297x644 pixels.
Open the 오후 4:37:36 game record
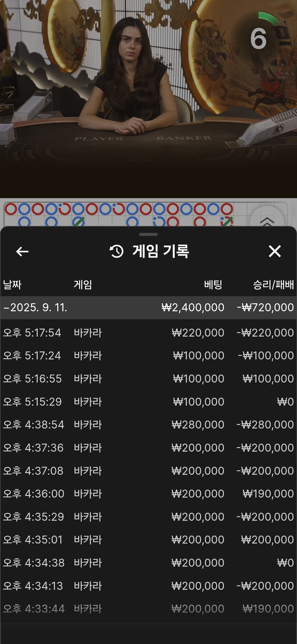(148, 448)
